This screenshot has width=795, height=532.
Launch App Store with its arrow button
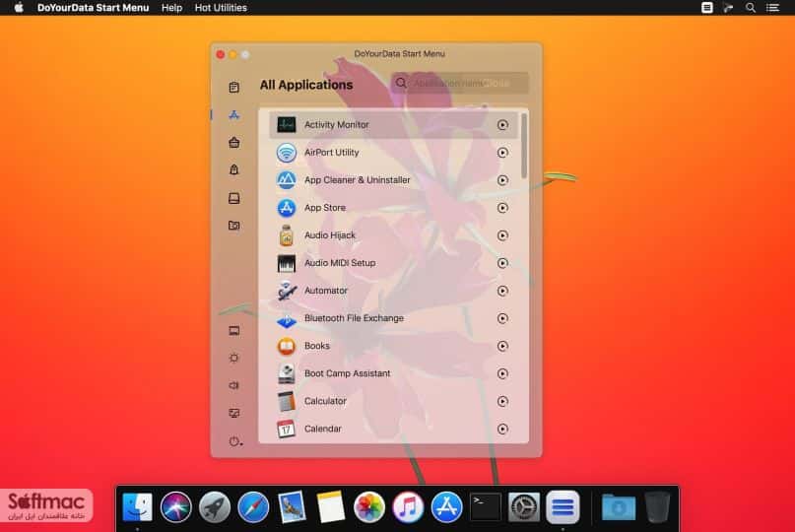(502, 208)
